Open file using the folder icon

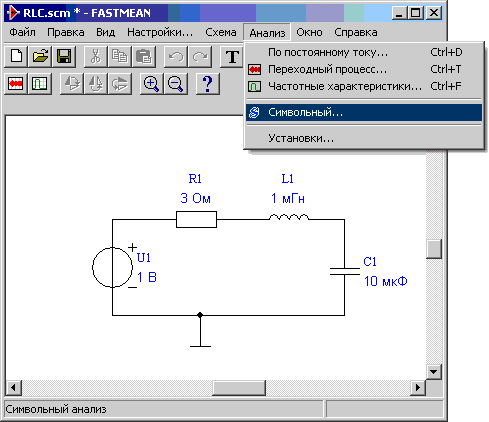[40, 56]
